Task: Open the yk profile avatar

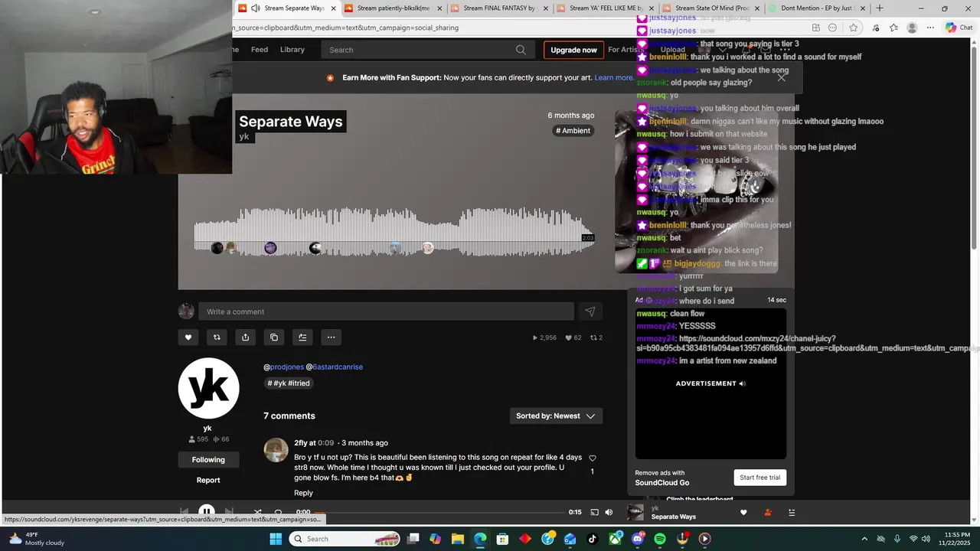Action: point(208,388)
